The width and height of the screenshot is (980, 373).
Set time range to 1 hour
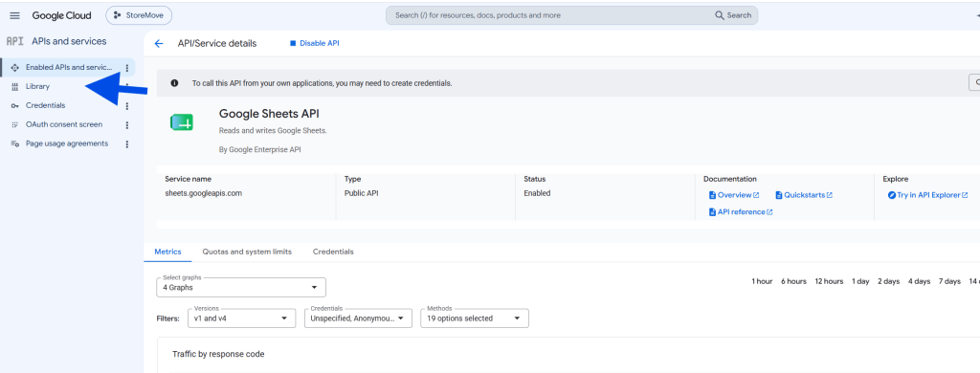pos(762,282)
